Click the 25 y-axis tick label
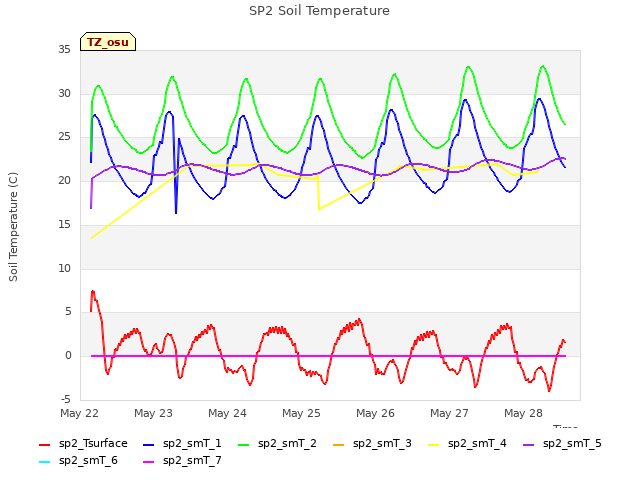 coord(64,137)
